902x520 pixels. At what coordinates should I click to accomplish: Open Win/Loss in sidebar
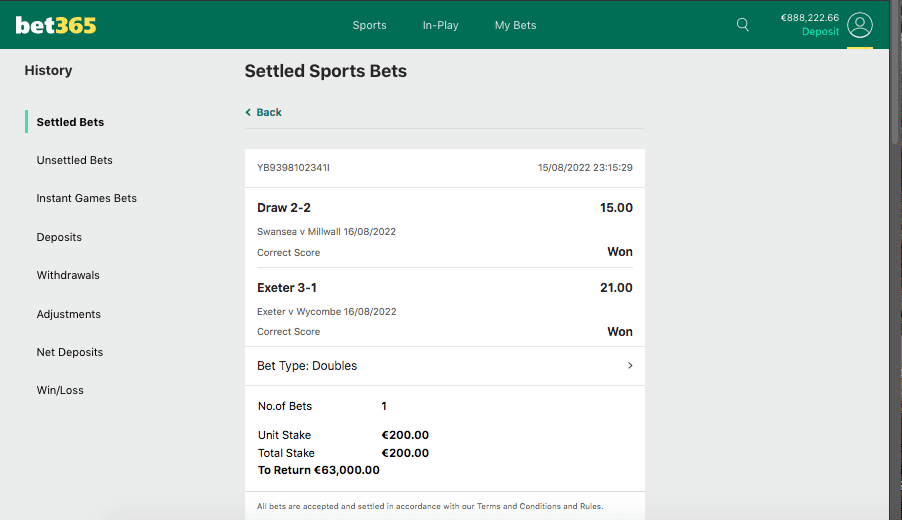[x=60, y=390]
